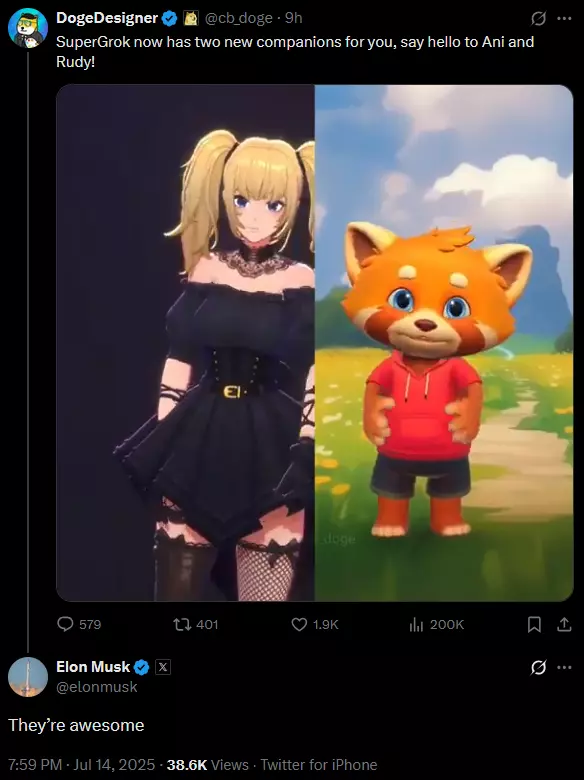
Task: Open DogeDesigner's profile avatar
Action: pyautogui.click(x=28, y=28)
